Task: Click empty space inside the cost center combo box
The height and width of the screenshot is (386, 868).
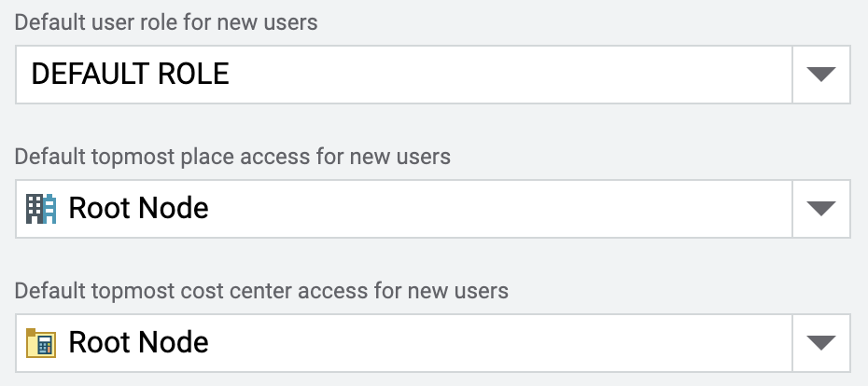Action: point(513,342)
